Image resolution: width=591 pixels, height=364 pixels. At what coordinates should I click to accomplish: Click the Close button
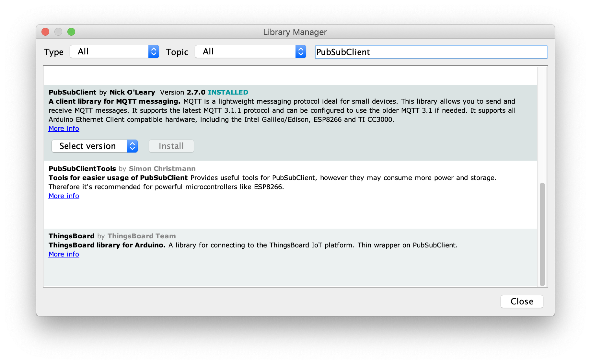pos(522,301)
